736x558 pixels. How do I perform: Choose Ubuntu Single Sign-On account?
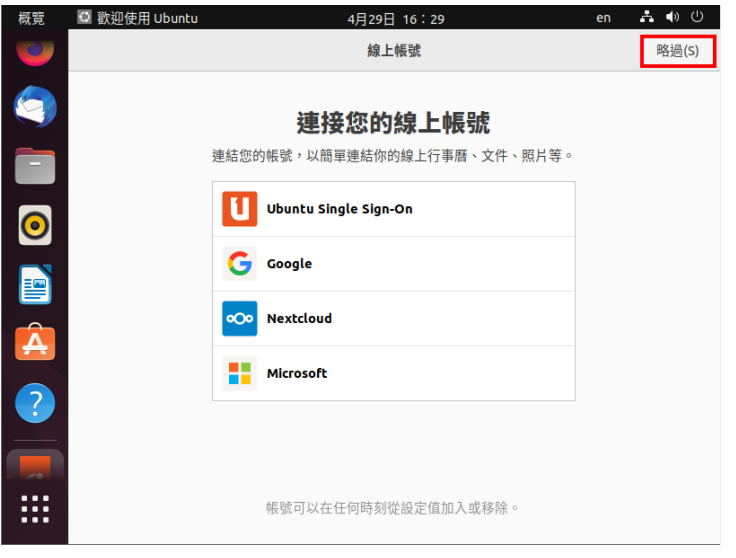tap(393, 209)
